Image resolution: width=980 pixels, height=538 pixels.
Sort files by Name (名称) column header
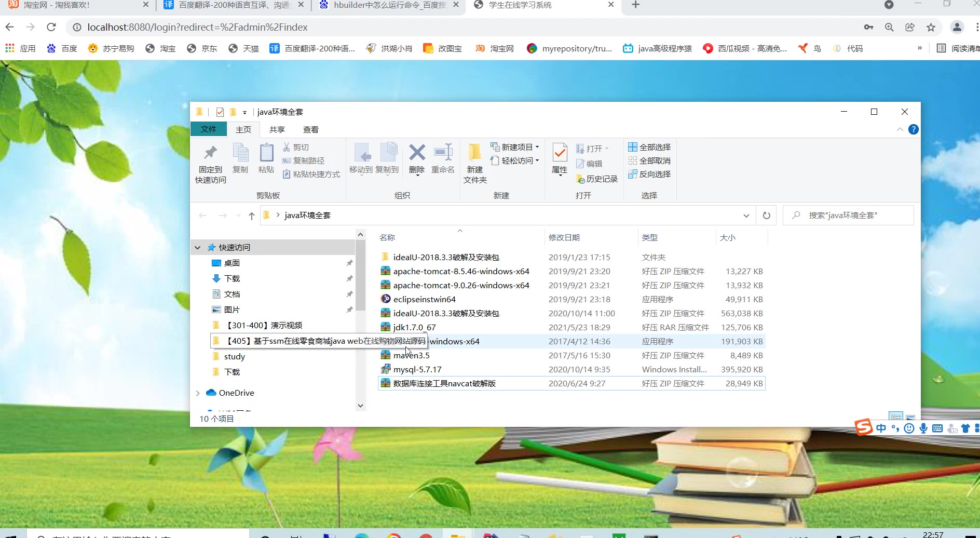pos(387,237)
